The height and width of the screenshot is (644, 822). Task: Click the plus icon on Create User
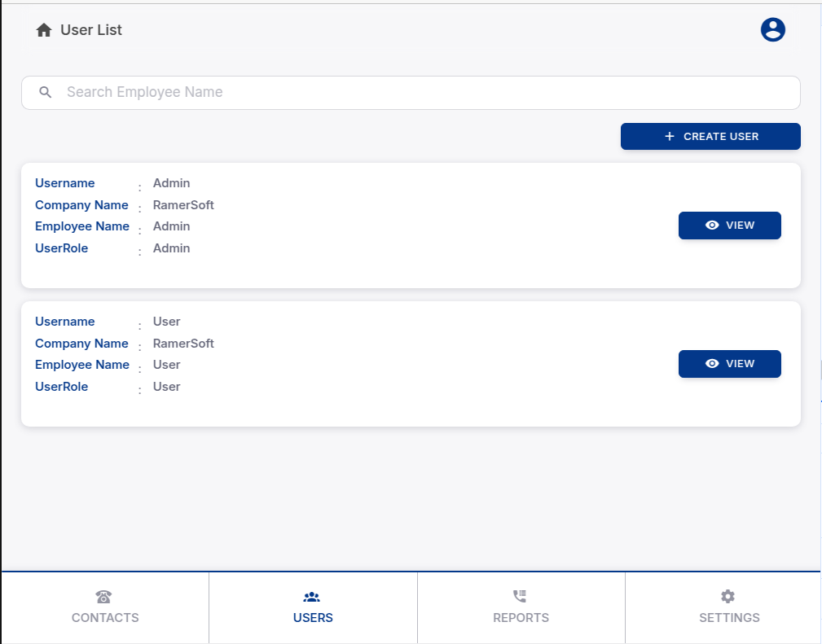coord(670,137)
